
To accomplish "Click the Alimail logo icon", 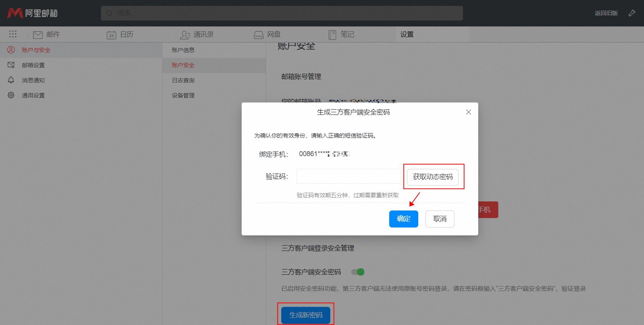I will pos(15,13).
